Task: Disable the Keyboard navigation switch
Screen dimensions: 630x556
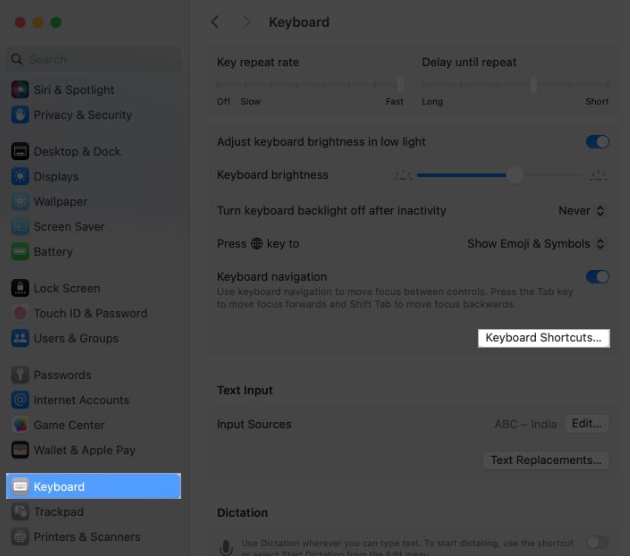Action: pyautogui.click(x=597, y=277)
